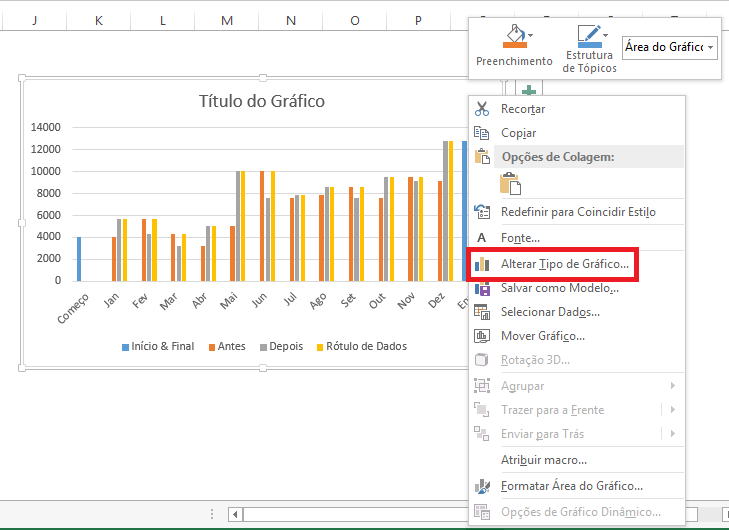The width and height of the screenshot is (729, 530).
Task: Expand the Enviar para Trás submenu arrow
Action: [x=673, y=433]
